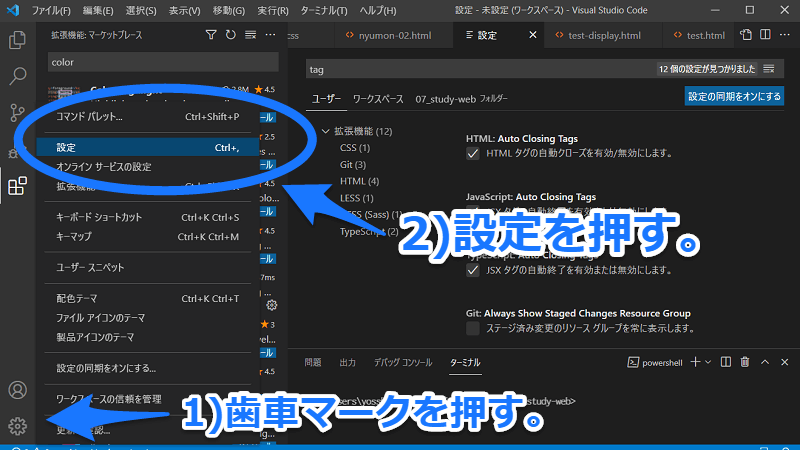Open the Search view in the activity bar

(x=17, y=76)
